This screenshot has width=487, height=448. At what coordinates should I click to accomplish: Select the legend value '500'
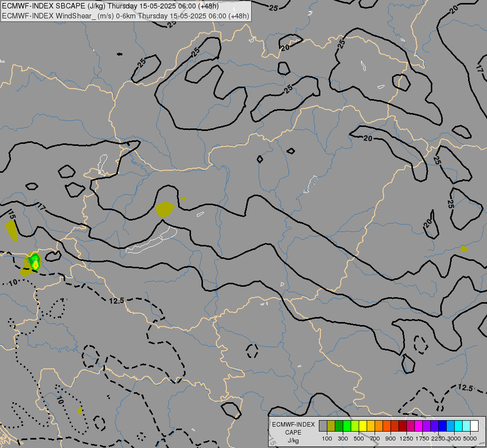point(359,439)
